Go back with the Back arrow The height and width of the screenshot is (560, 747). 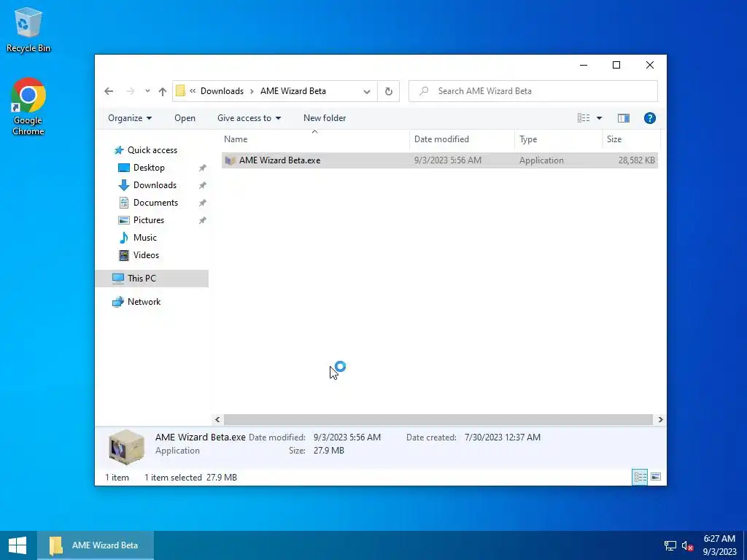(x=109, y=91)
